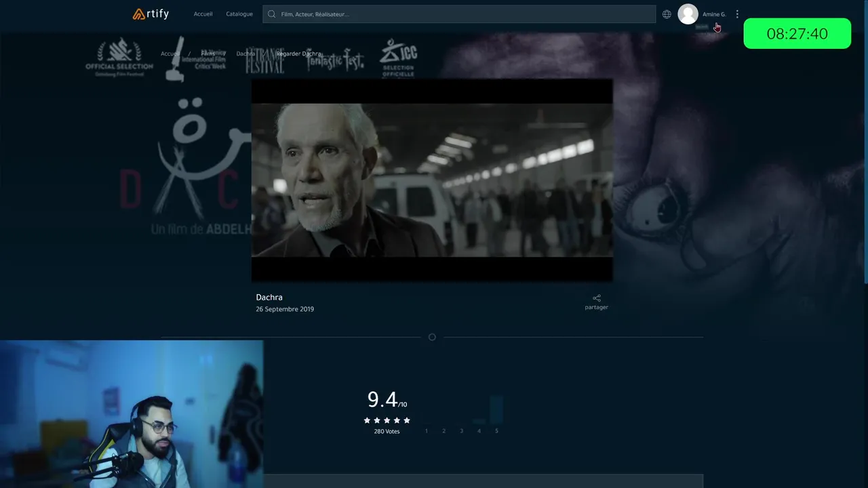The width and height of the screenshot is (868, 488).
Task: Click the Dachra title under the video
Action: pyautogui.click(x=269, y=298)
